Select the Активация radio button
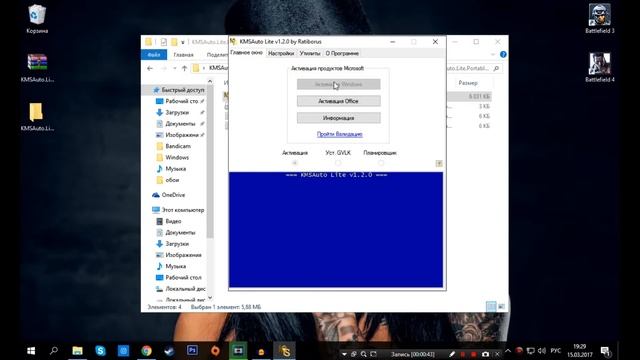640x360 pixels. coord(295,163)
